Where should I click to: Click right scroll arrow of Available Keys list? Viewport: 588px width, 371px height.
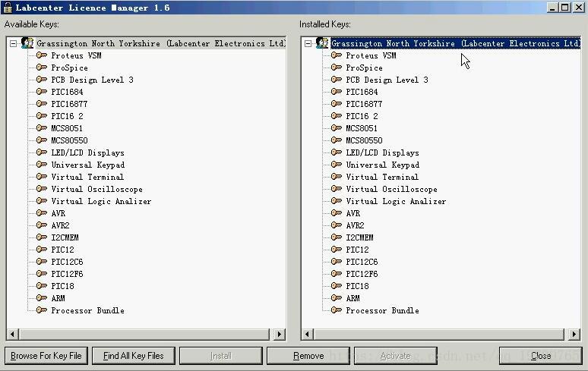click(279, 334)
